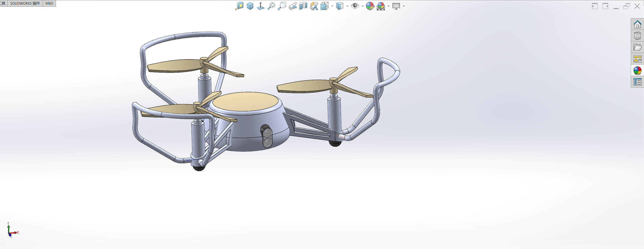Toggle the right panel expand button

coord(605,6)
